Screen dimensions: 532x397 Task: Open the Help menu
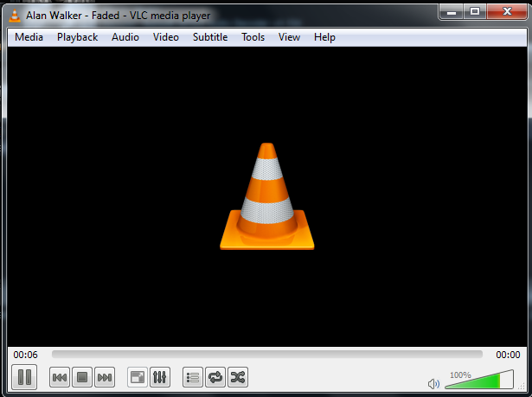click(324, 37)
